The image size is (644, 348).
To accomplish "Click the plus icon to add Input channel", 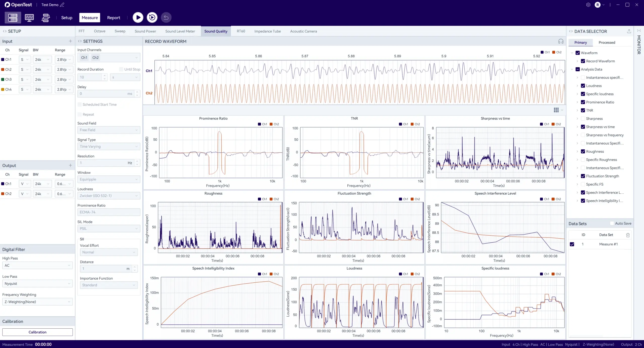I will (x=70, y=41).
